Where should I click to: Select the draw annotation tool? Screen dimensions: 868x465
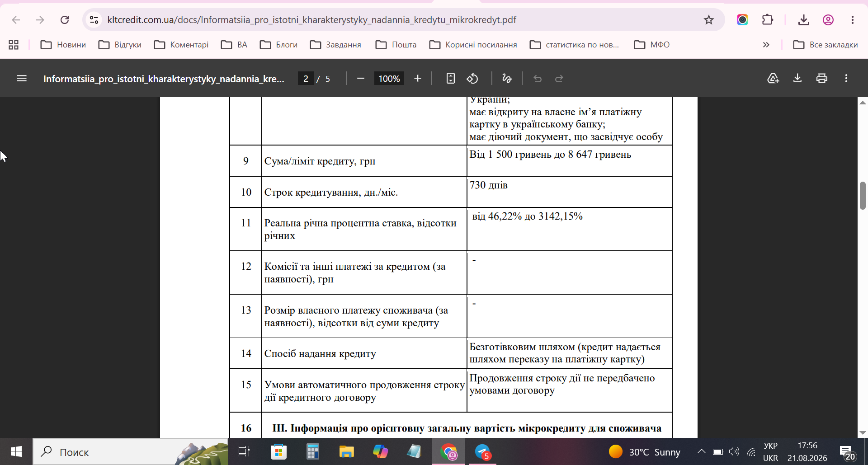pos(507,79)
